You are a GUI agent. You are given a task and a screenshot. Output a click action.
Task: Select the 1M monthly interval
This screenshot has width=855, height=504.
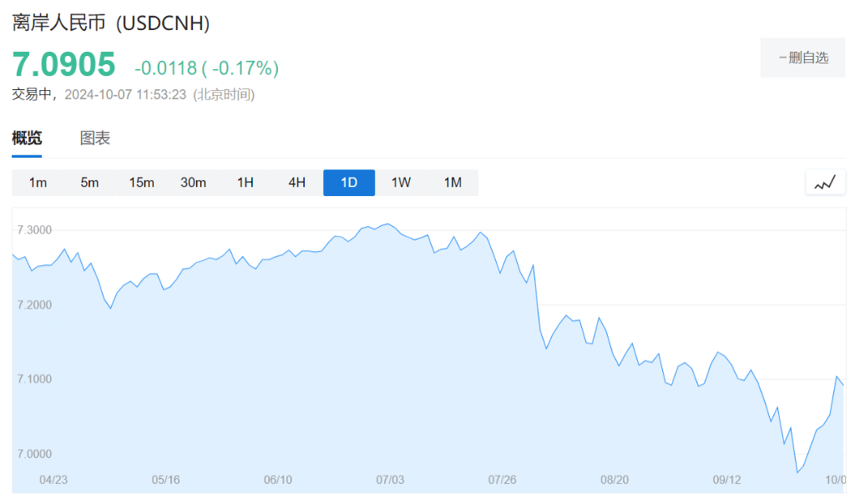coord(453,183)
